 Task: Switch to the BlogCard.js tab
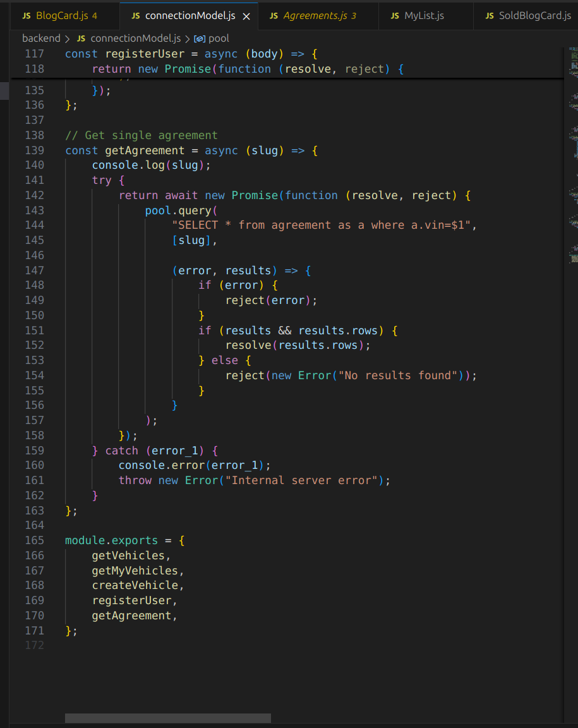62,16
